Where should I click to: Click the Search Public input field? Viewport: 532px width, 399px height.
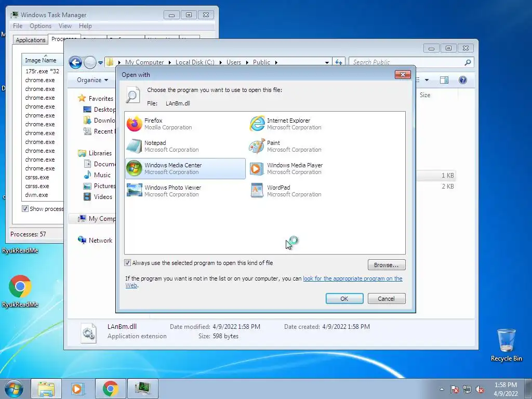(x=406, y=62)
